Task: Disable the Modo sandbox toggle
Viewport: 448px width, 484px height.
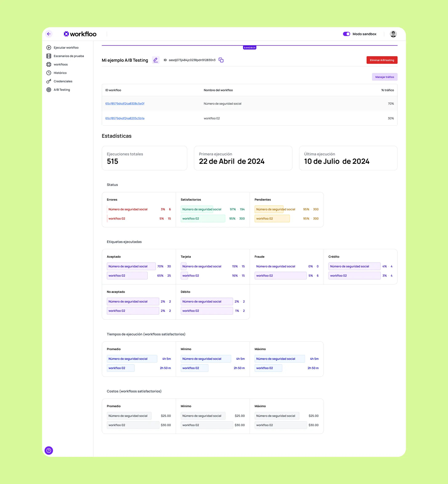Action: [346, 34]
